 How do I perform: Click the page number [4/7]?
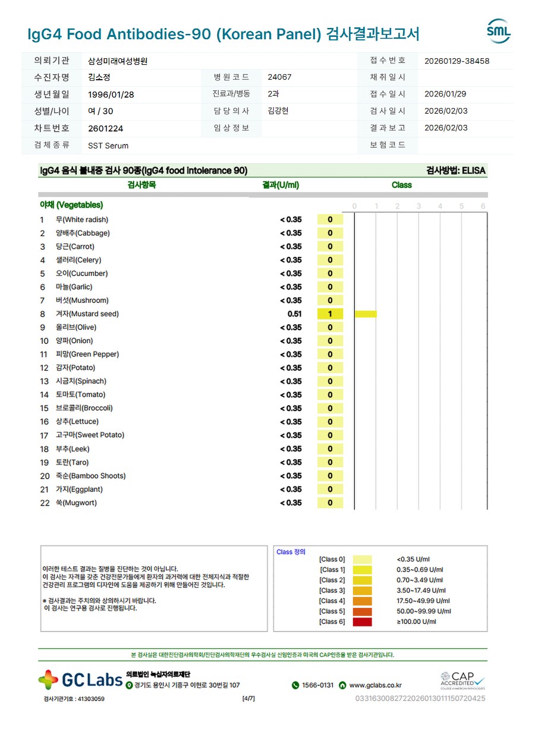click(248, 698)
